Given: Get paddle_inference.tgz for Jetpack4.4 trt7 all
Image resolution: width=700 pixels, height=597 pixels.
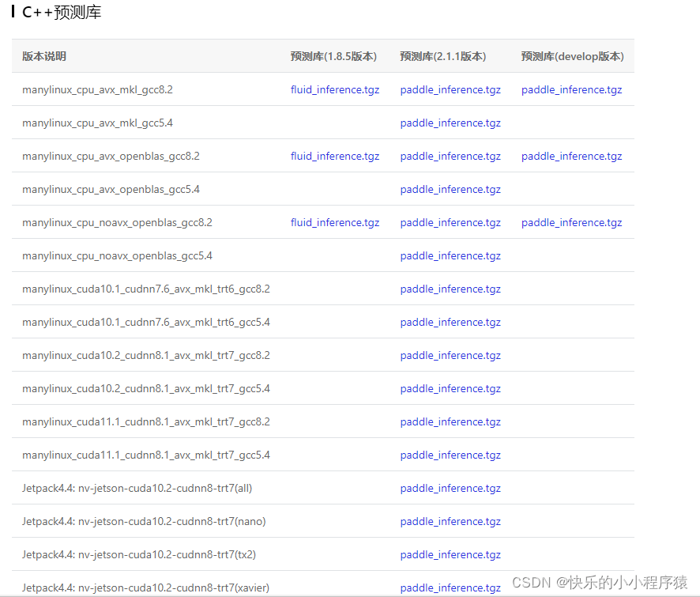Looking at the screenshot, I should click(x=450, y=488).
